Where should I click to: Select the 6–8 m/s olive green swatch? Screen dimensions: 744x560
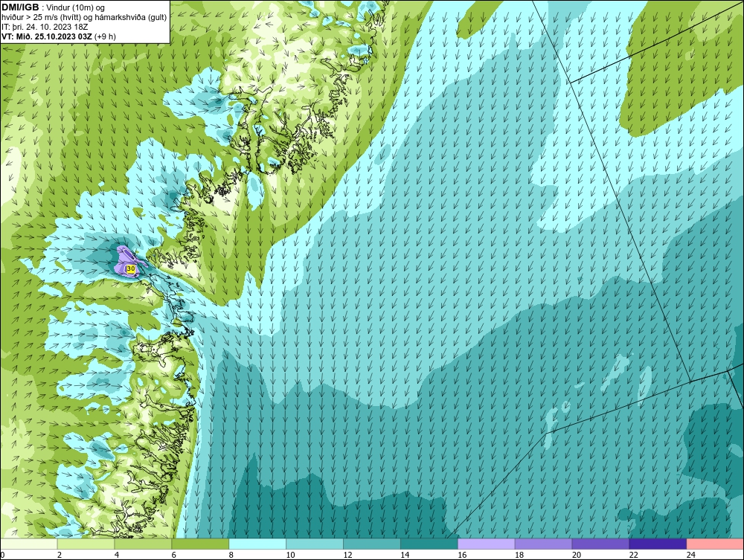200,544
